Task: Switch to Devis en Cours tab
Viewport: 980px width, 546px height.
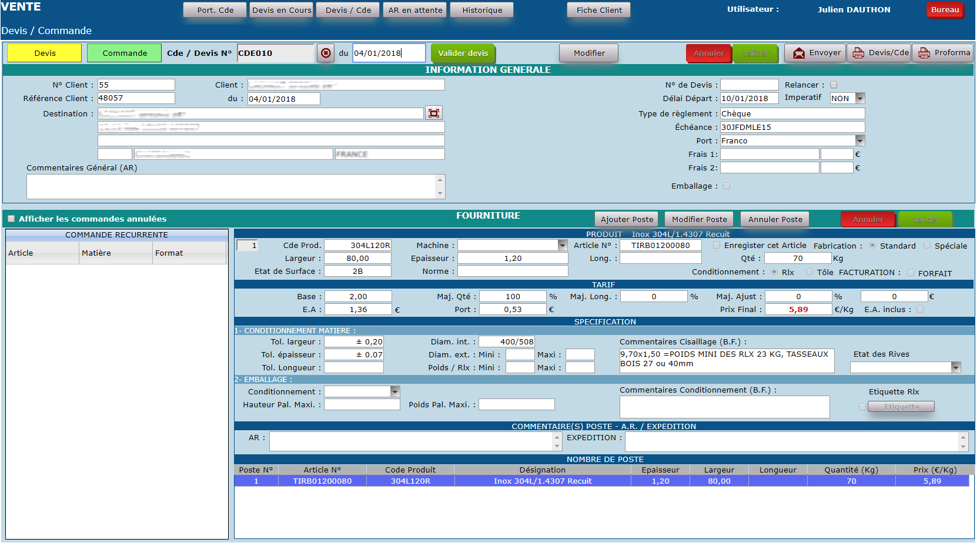Action: (x=282, y=10)
